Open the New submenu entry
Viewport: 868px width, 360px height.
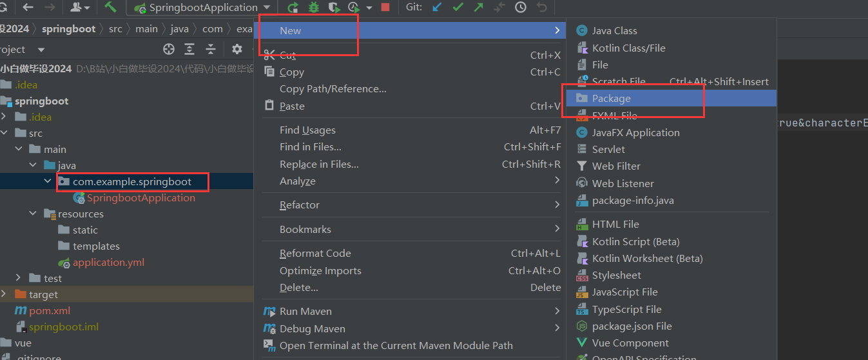click(x=412, y=30)
